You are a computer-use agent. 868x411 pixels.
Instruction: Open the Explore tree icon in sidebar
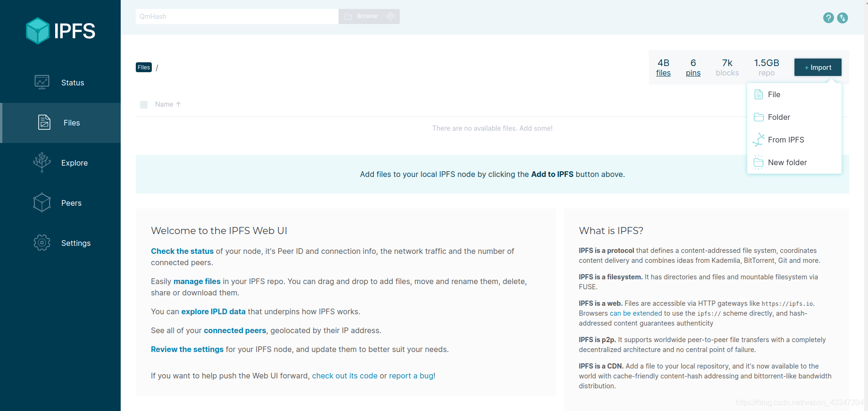coord(42,162)
